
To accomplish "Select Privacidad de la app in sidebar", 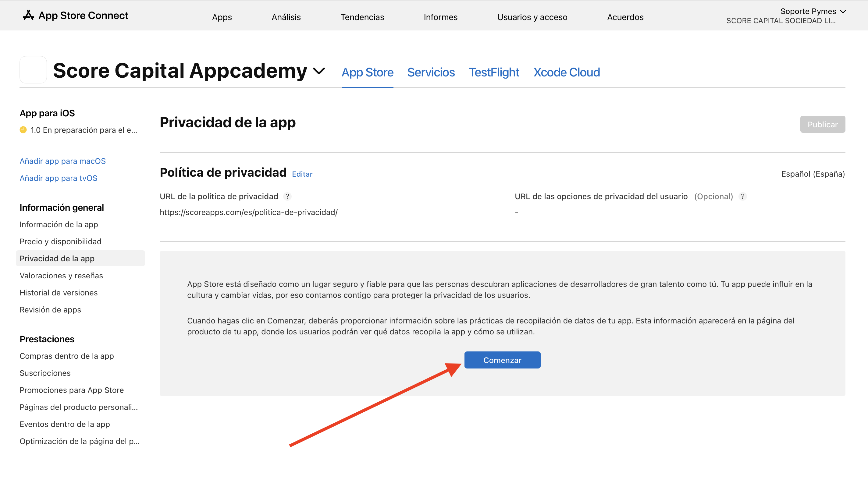I will click(x=80, y=259).
